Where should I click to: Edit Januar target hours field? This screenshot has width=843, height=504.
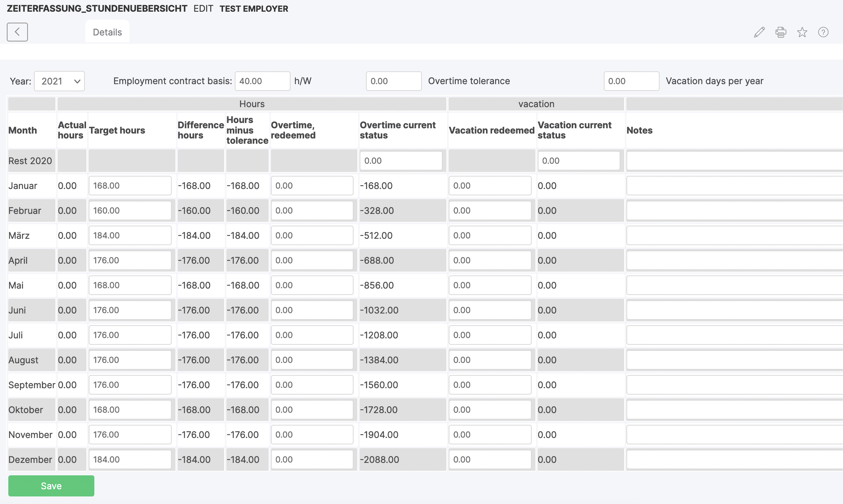pos(130,186)
